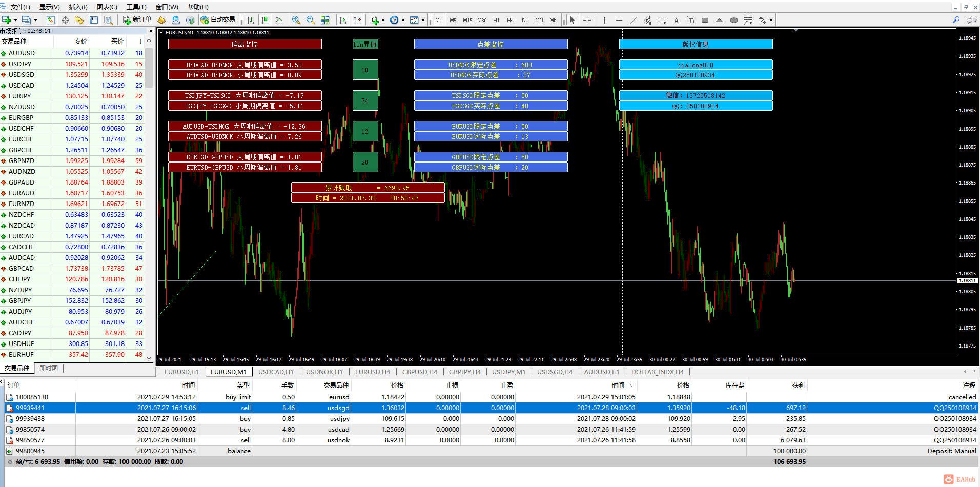Zoom out on the chart
The image size is (980, 487).
[311, 20]
